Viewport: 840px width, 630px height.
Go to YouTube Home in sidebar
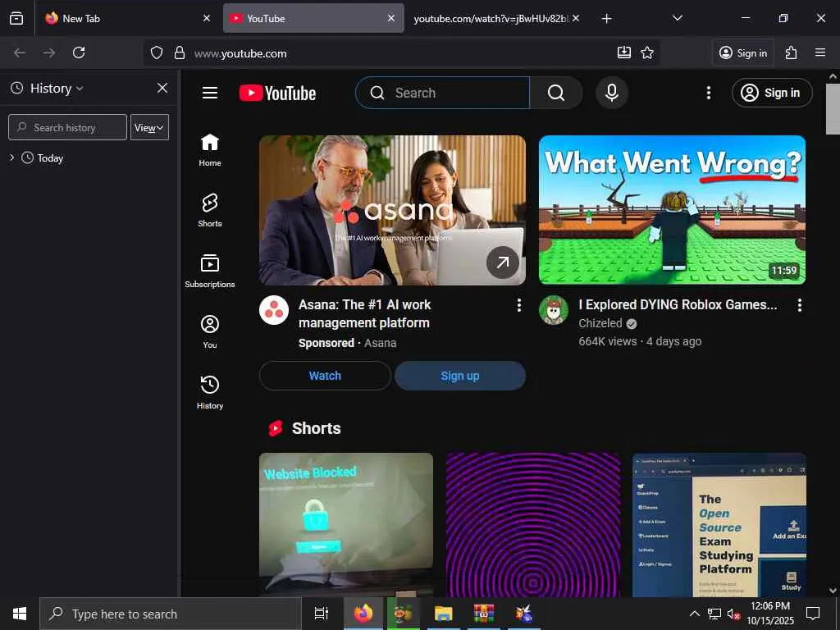tap(210, 150)
